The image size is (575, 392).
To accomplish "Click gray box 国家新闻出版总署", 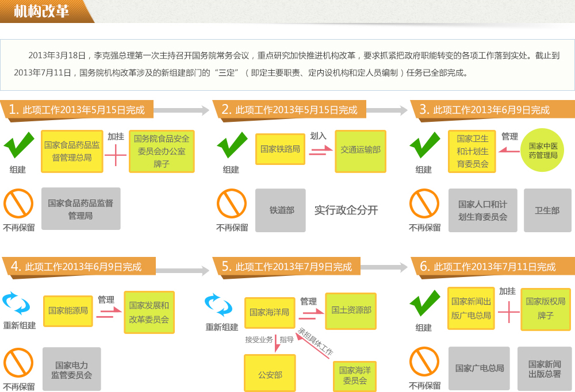I will [x=545, y=368].
